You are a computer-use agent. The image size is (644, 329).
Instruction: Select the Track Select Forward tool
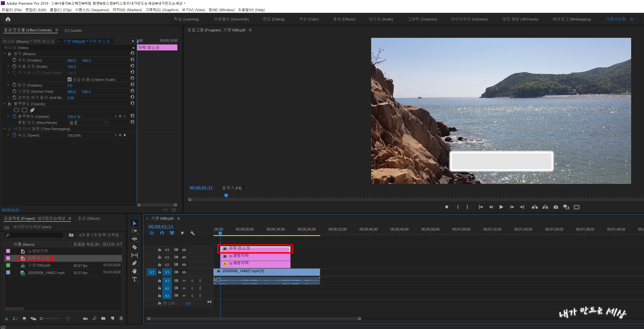pyautogui.click(x=135, y=231)
